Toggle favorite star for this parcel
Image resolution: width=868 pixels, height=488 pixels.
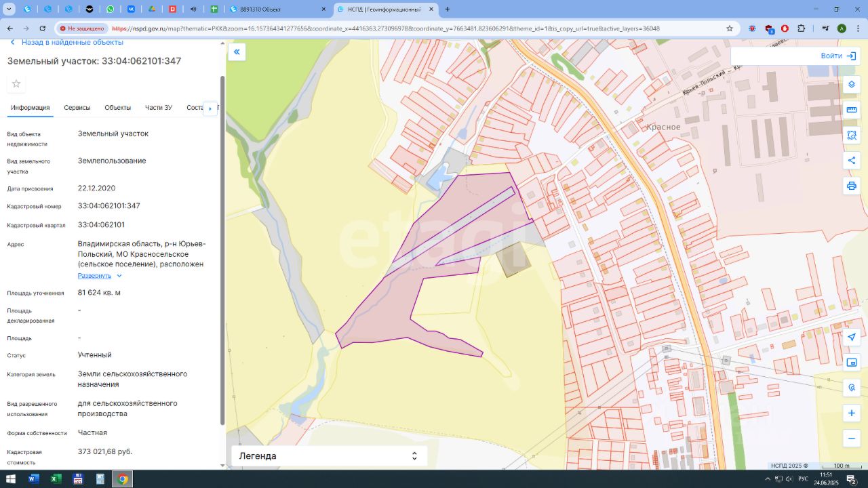(16, 83)
